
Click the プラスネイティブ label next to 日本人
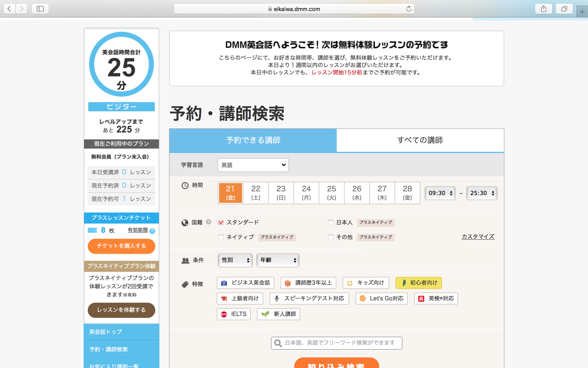376,222
